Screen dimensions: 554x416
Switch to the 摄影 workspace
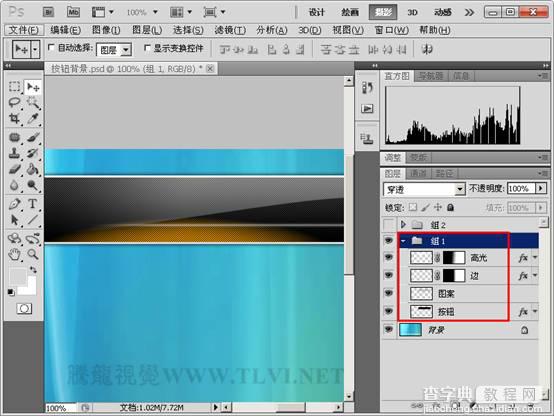(x=383, y=12)
